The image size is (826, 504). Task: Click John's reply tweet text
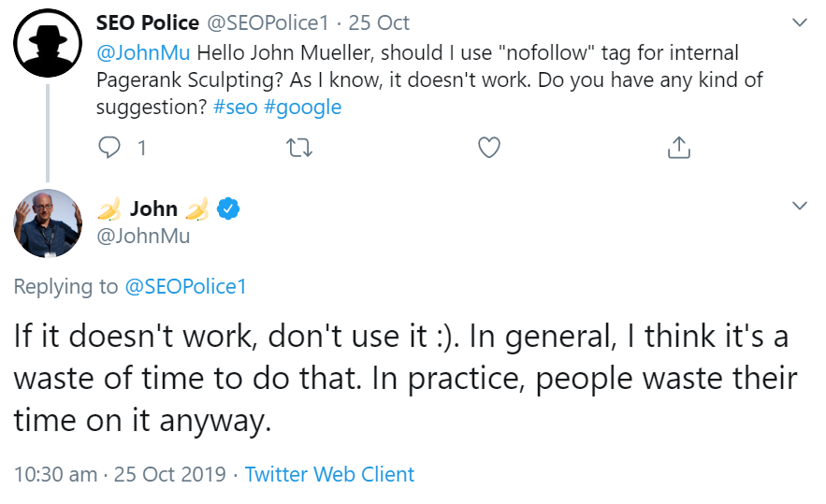click(x=404, y=379)
